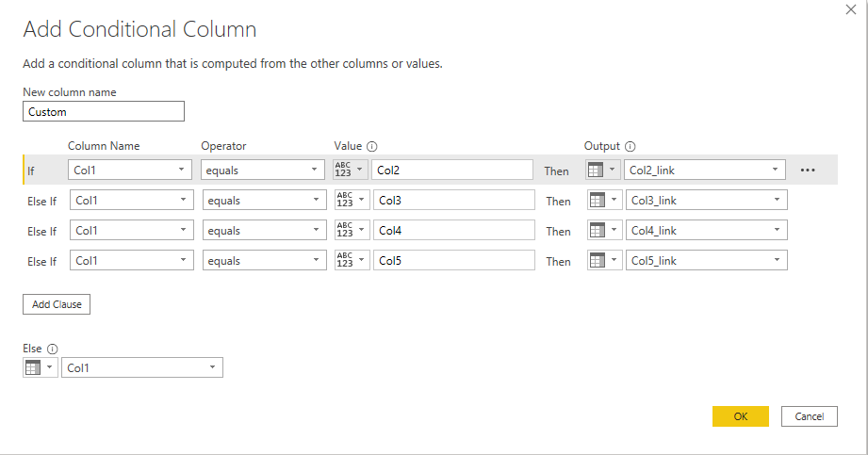Click the Col3 value field
This screenshot has width=868, height=455.
(x=454, y=200)
